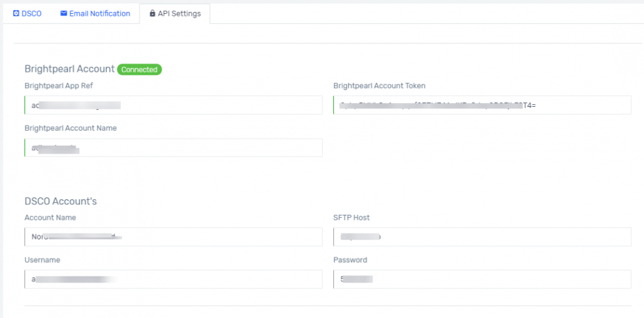Click the DSCO Account Name input
Screen dimensions: 644x318
pos(174,237)
